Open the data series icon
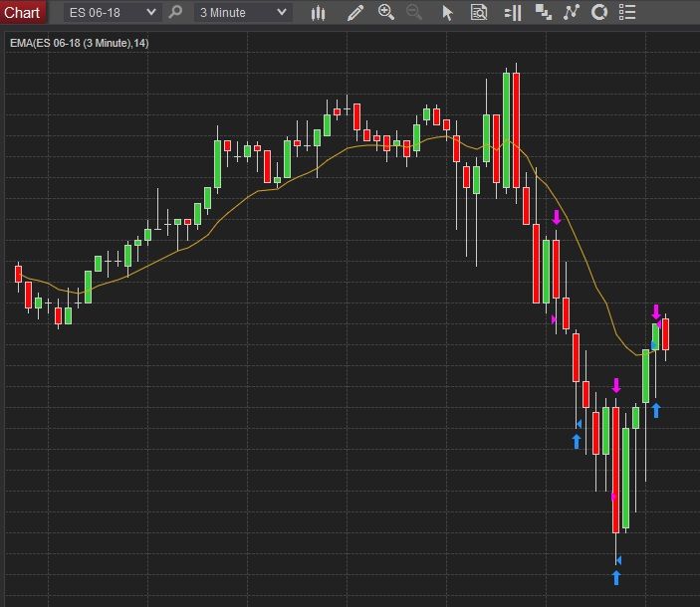The width and height of the screenshot is (700, 607). click(x=544, y=13)
